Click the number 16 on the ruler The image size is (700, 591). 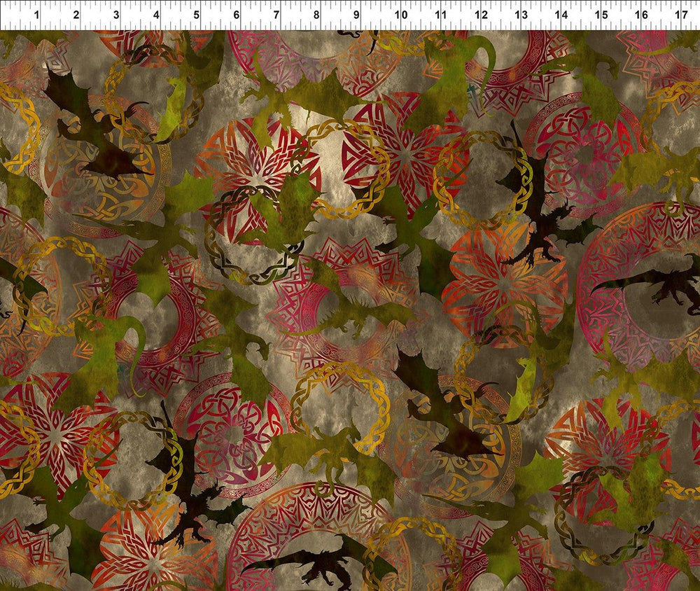[641, 14]
